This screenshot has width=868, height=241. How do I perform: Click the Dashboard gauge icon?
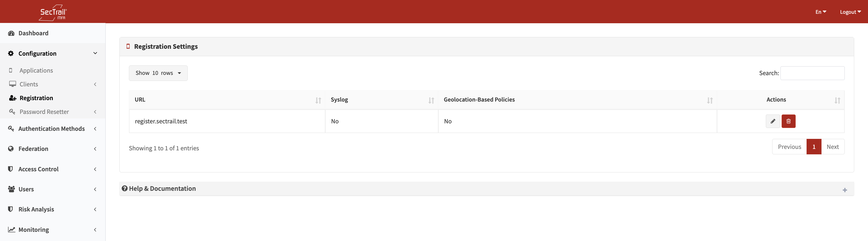coord(11,33)
